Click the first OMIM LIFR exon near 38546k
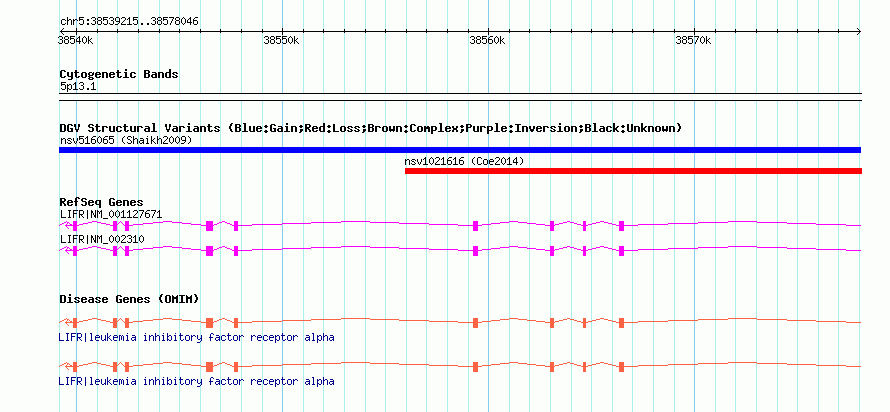 tap(209, 322)
